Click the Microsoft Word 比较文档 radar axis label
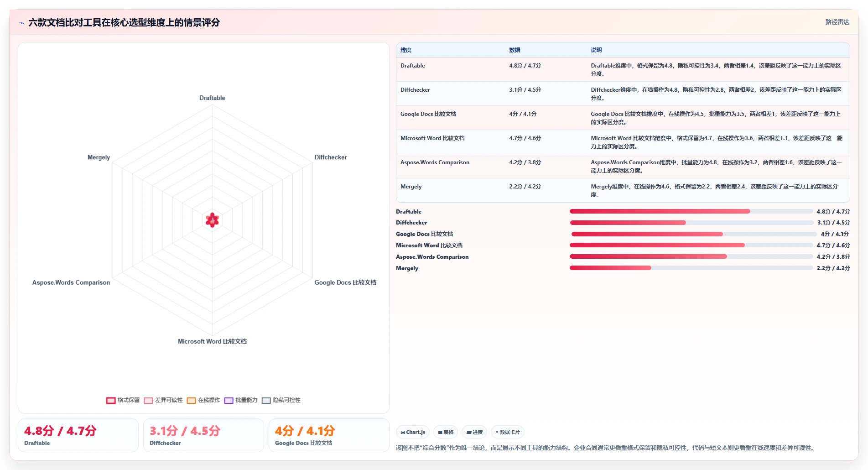868x470 pixels. pos(212,341)
